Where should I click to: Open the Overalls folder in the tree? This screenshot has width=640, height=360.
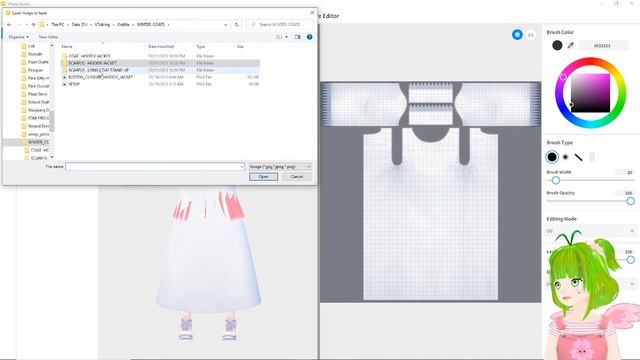coord(34,54)
